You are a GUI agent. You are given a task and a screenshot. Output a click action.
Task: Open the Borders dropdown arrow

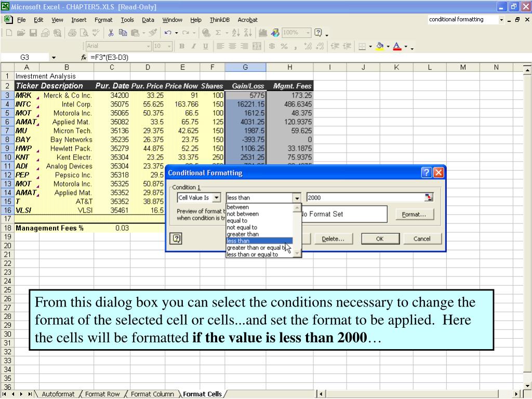click(370, 46)
